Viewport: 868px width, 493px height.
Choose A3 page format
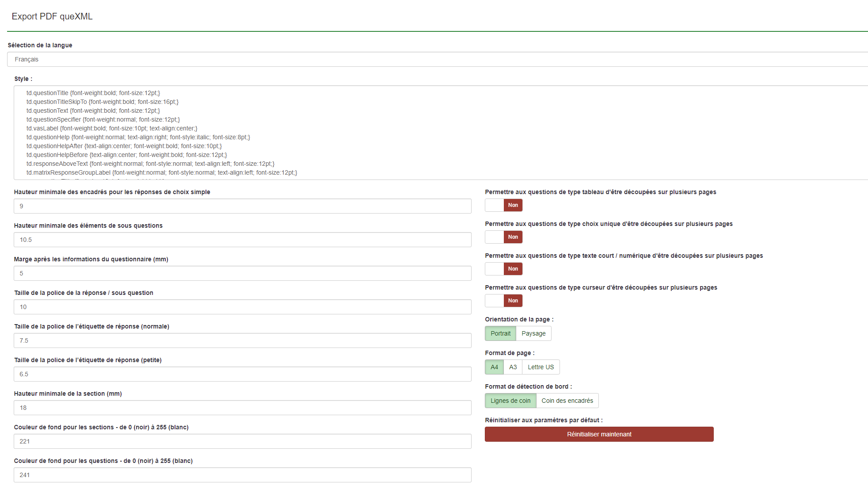point(513,367)
